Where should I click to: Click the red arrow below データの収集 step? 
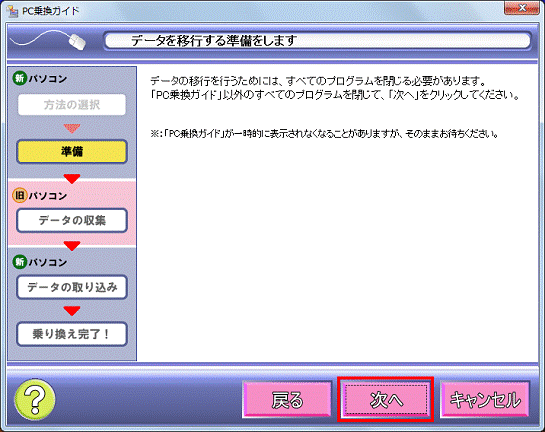tap(72, 245)
